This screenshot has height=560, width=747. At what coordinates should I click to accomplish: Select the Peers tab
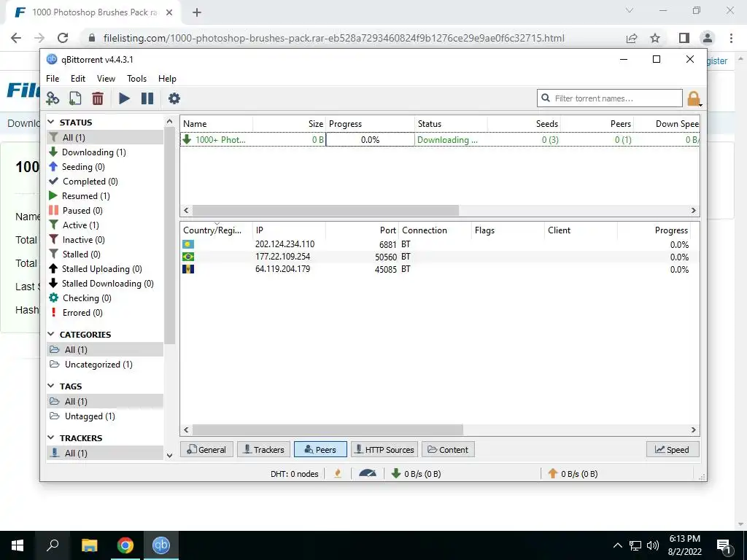320,449
